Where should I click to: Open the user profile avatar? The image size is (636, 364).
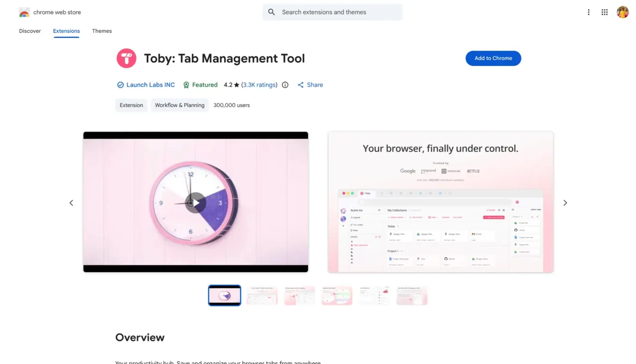(x=623, y=12)
